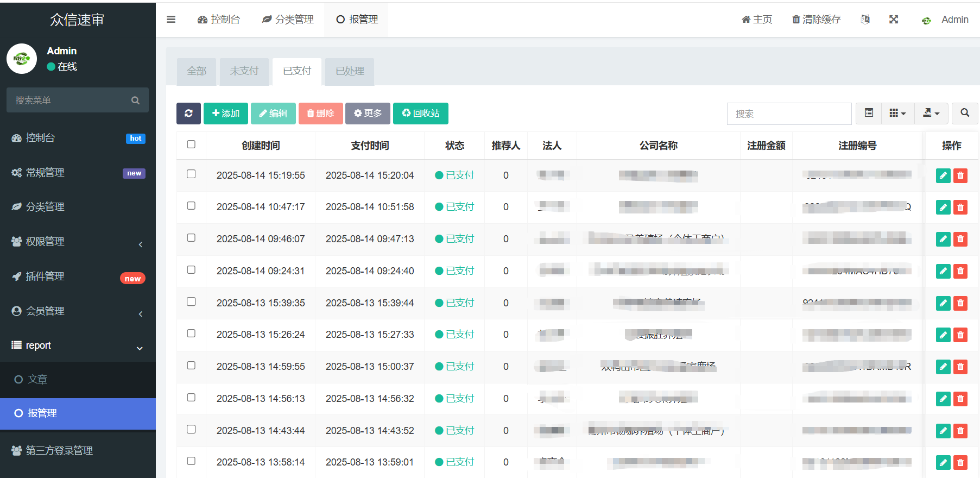This screenshot has width=980, height=478.
Task: Open the columns grid dropdown
Action: (897, 113)
